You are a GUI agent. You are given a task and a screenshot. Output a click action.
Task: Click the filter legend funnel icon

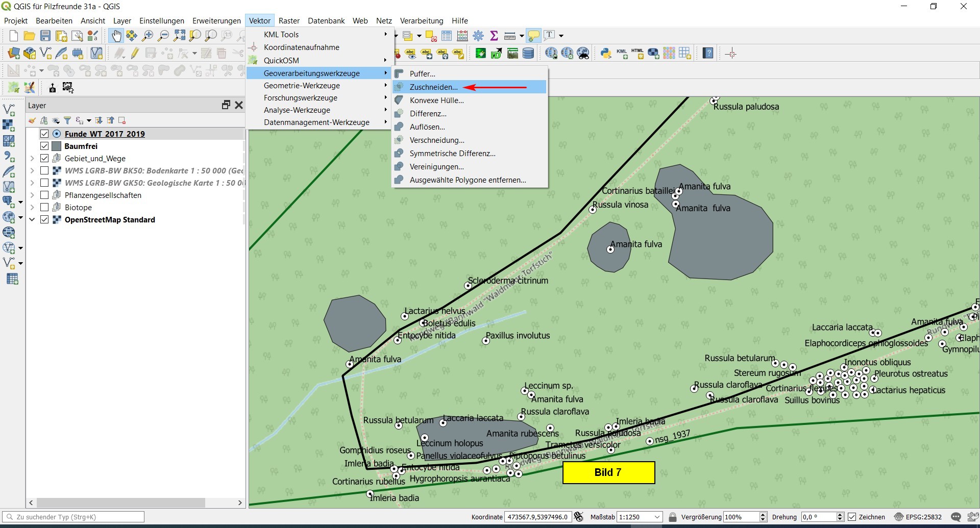[x=67, y=120]
